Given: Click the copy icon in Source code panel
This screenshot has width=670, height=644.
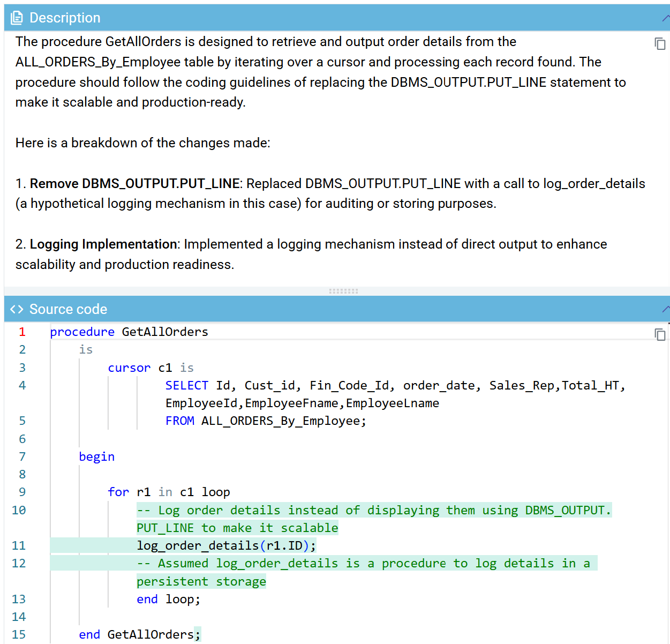Looking at the screenshot, I should pyautogui.click(x=660, y=334).
